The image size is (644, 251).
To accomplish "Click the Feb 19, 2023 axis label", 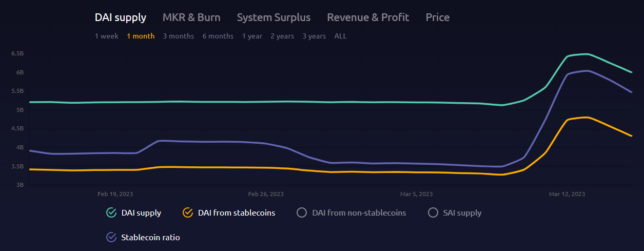I will pyautogui.click(x=115, y=194).
